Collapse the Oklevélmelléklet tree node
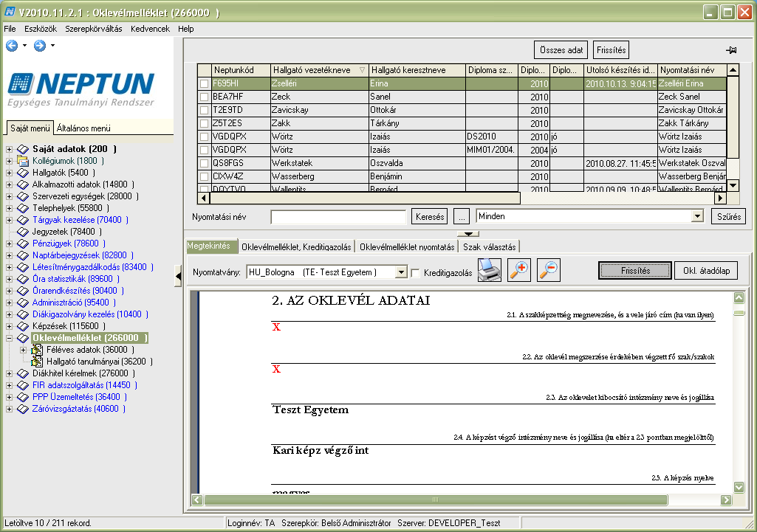 pos(9,338)
